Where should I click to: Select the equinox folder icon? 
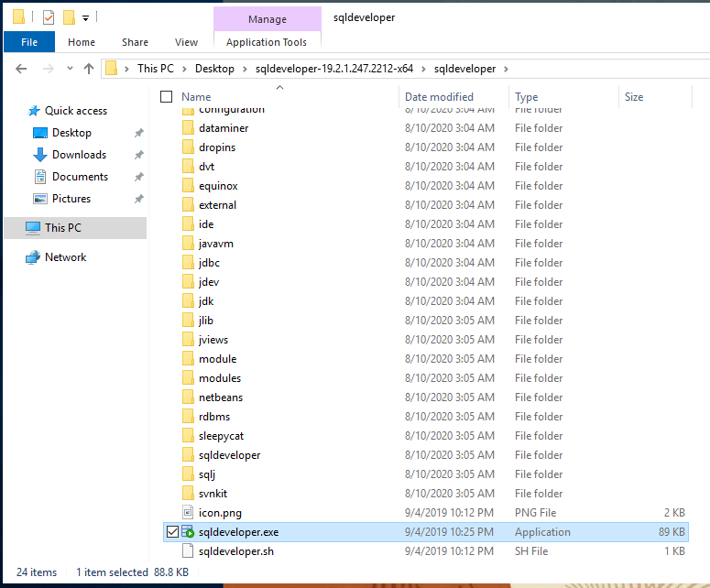188,186
